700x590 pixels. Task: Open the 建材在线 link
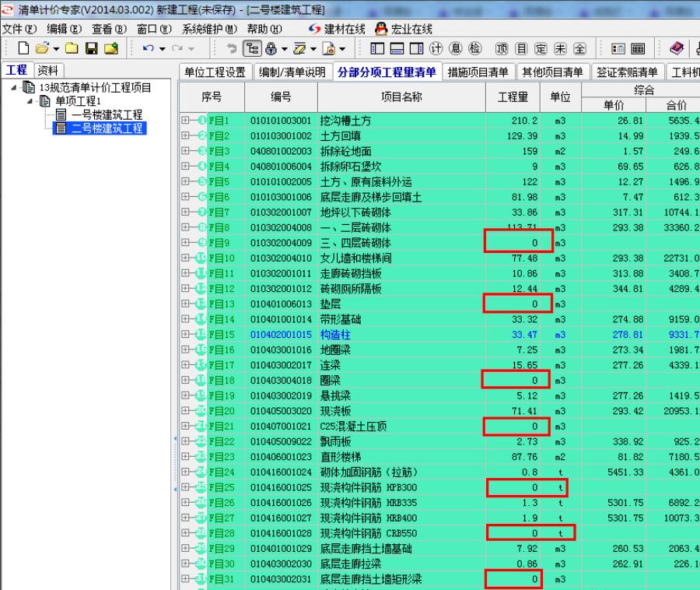[x=337, y=29]
